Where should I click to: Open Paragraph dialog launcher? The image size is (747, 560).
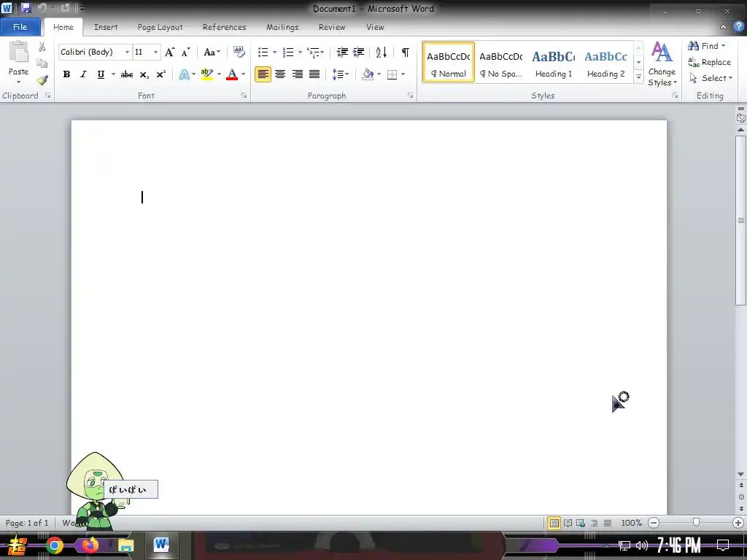(411, 96)
